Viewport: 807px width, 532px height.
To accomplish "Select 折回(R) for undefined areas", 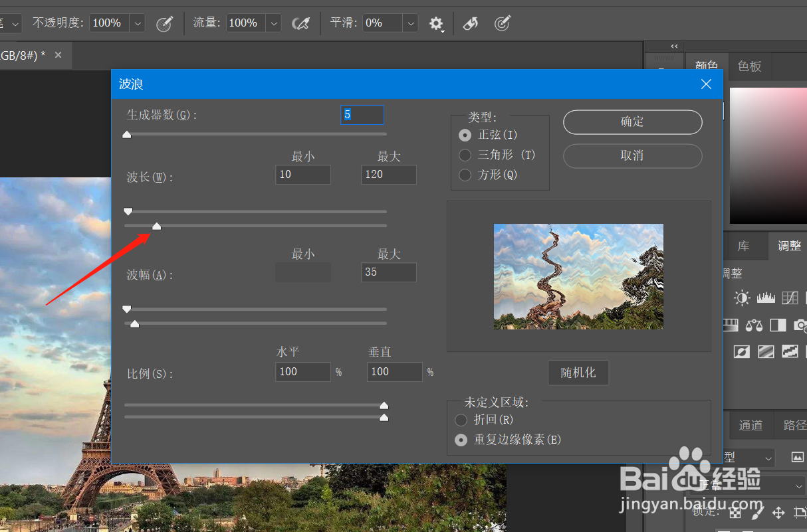I will pos(461,420).
